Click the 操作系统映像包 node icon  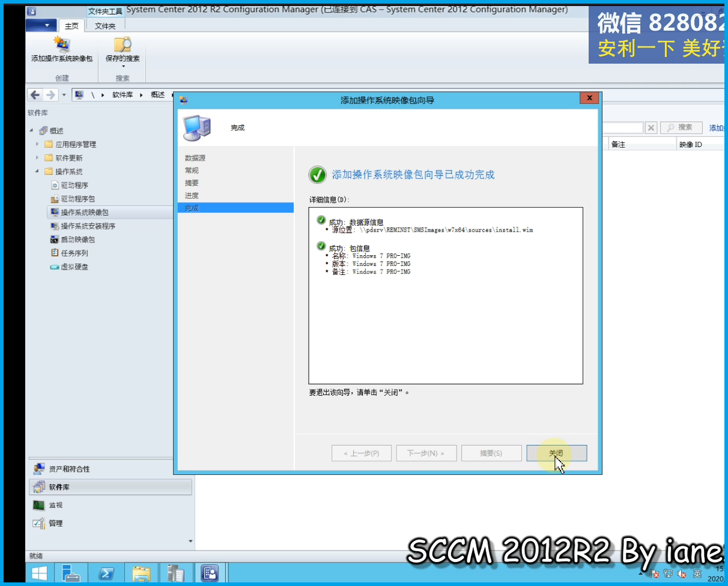tap(55, 212)
